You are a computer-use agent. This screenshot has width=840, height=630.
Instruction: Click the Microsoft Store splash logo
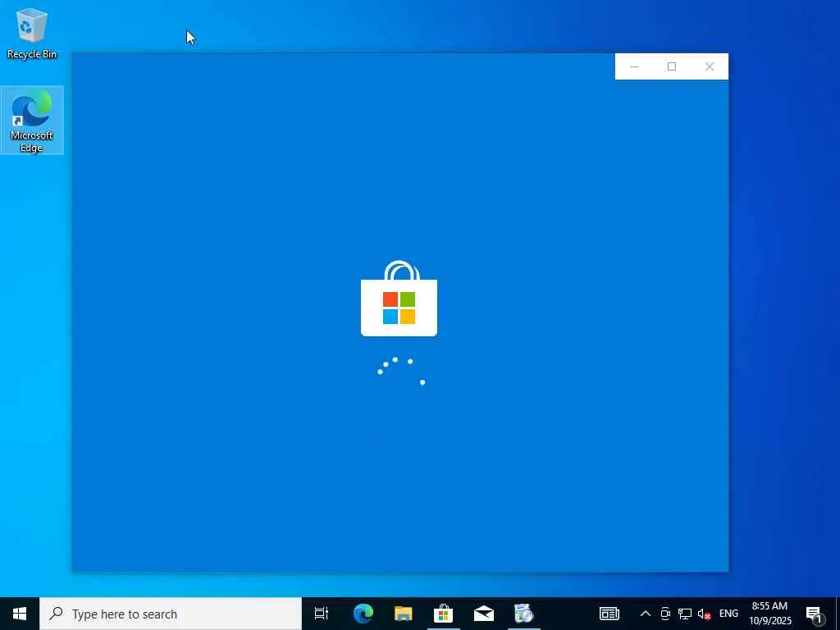click(399, 299)
